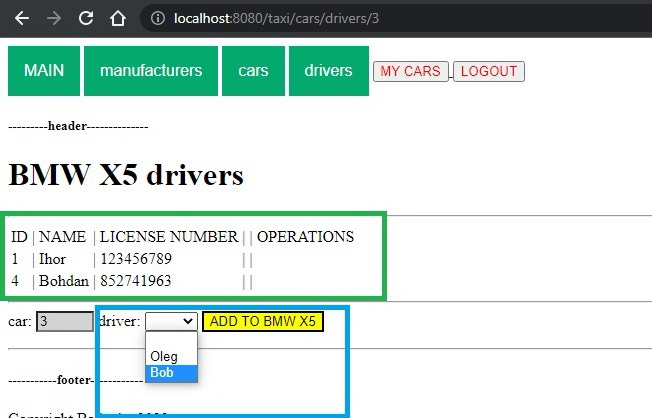Click the name Bohdan in the table
The width and height of the screenshot is (652, 418).
tap(64, 281)
